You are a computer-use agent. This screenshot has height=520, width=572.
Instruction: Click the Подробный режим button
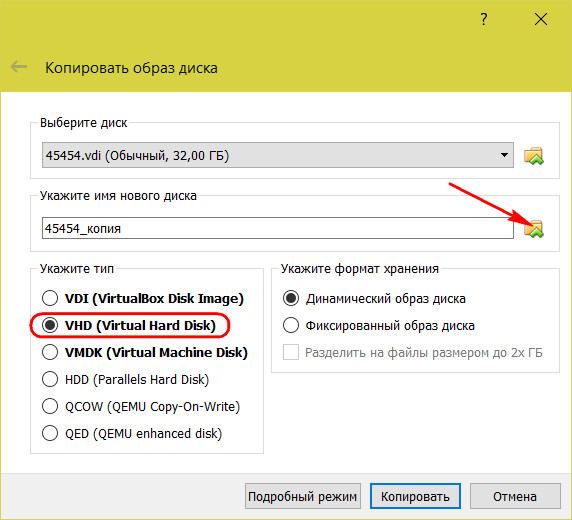303,496
